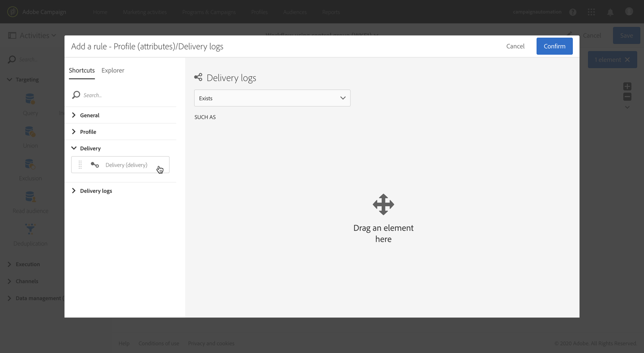
Task: Click the shortcuts search magnifier icon
Action: [76, 95]
